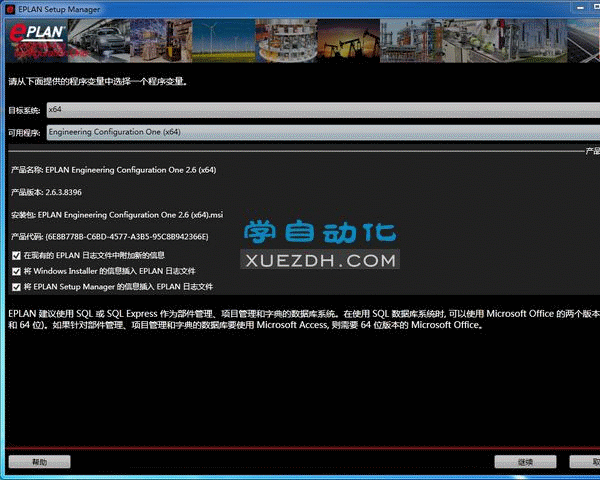Click the SQL Express recommendation paragraph
The height and width of the screenshot is (480, 600).
click(304, 319)
